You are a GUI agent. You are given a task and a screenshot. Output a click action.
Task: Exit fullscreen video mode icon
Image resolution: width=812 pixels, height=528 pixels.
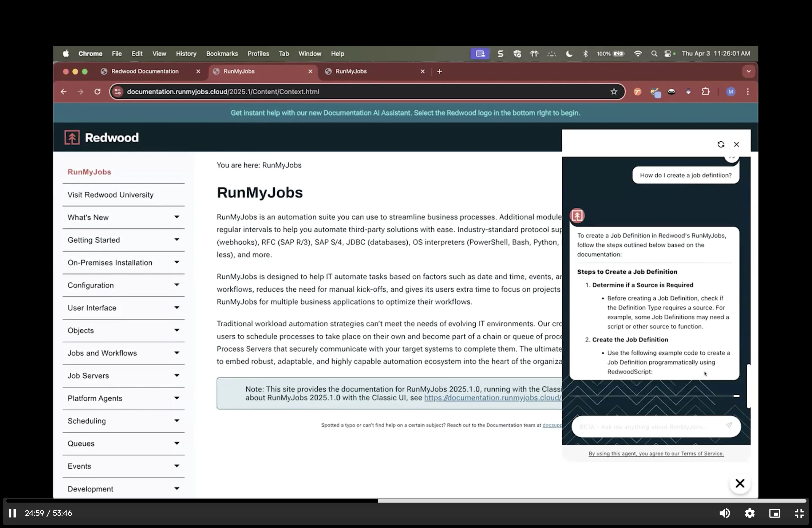[799, 513]
